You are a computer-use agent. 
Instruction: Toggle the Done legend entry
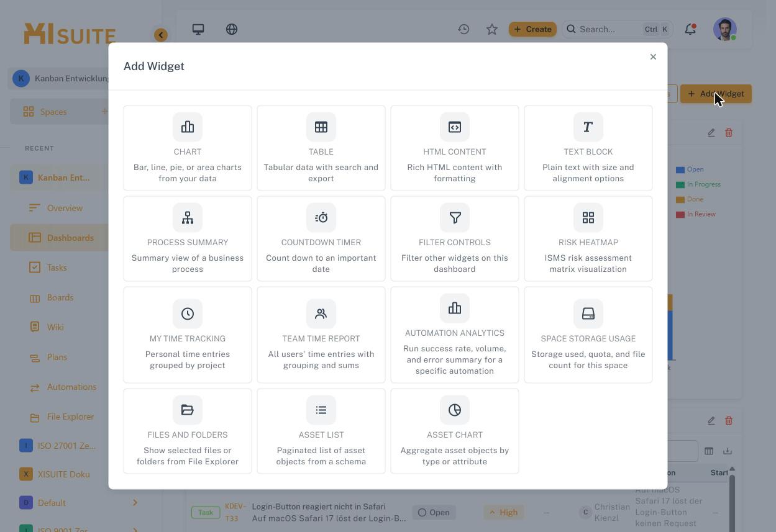pos(690,199)
